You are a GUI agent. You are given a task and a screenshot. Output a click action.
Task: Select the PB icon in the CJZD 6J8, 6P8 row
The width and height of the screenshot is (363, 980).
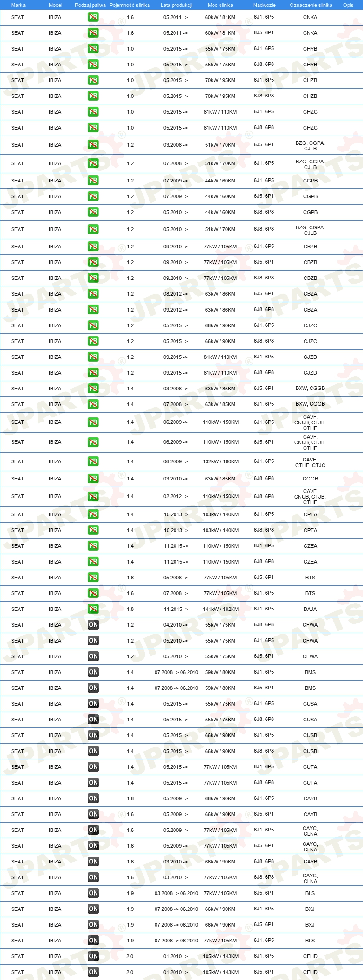[x=93, y=373]
